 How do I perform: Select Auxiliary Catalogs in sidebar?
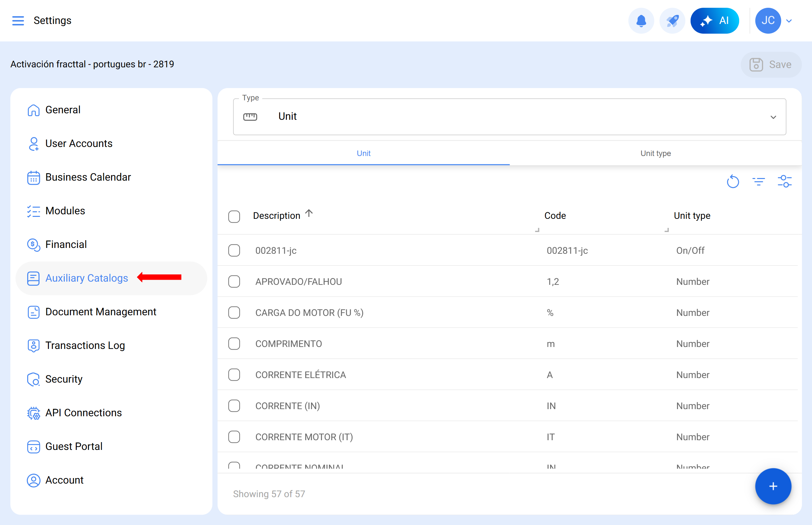87,278
